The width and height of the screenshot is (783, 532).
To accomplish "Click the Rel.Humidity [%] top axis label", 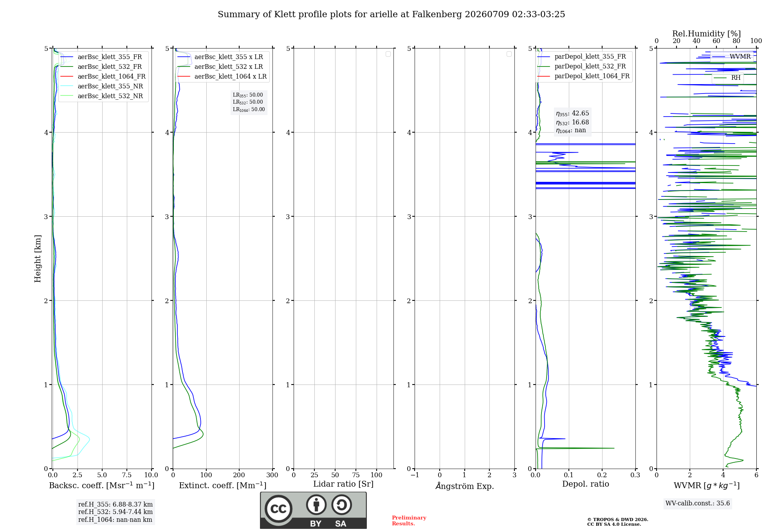I will [x=706, y=34].
